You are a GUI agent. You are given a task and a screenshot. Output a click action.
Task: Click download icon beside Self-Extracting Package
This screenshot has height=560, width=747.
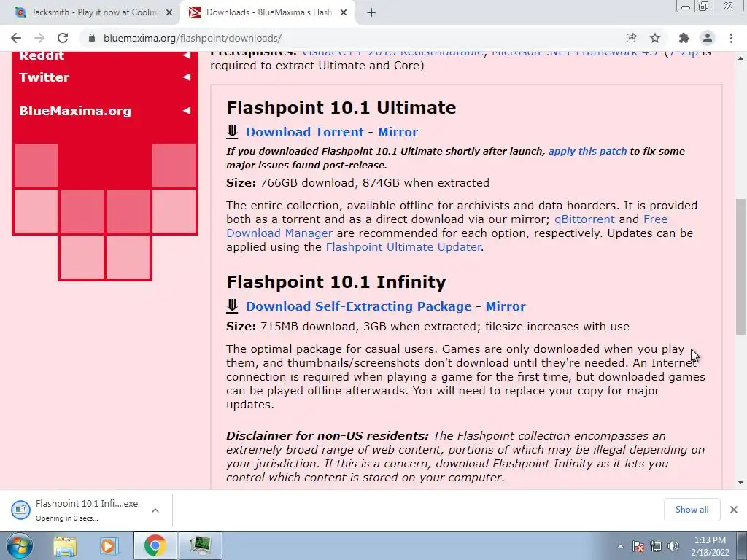[232, 306]
